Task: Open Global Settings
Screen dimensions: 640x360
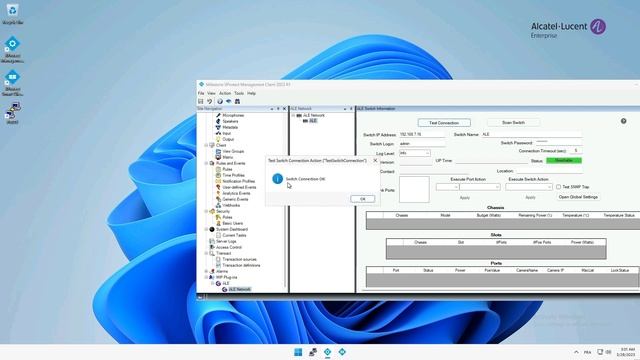Action: pos(578,197)
